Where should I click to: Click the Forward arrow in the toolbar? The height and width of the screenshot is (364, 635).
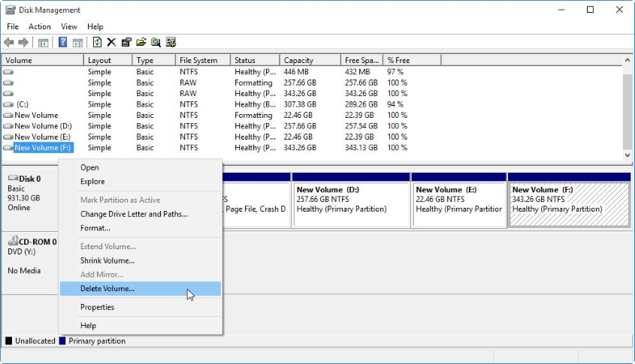(23, 42)
